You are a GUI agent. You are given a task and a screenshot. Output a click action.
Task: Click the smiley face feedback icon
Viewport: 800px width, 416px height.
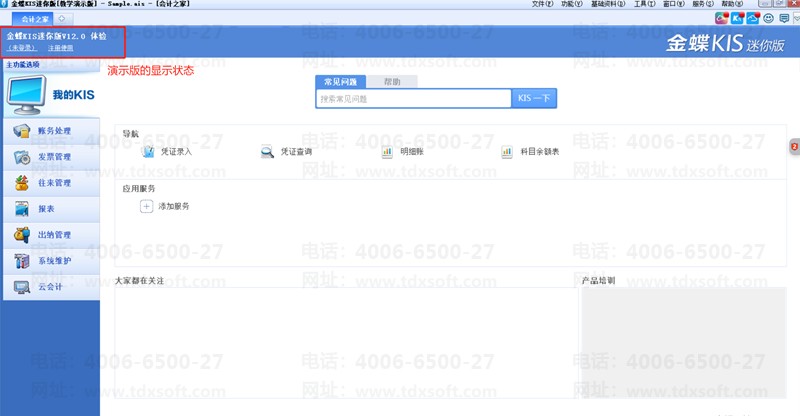point(768,19)
